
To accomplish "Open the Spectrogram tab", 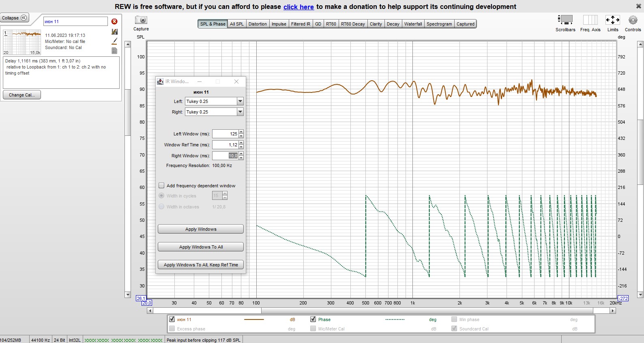I will click(439, 24).
